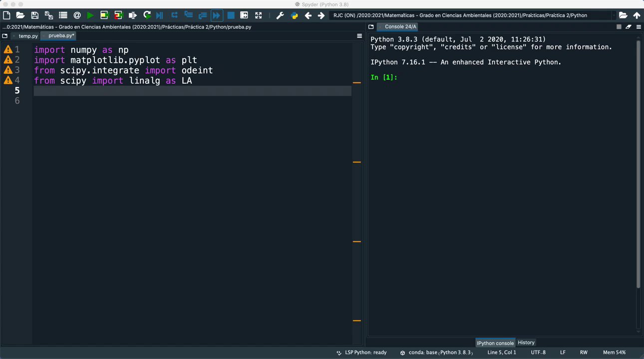Image resolution: width=644 pixels, height=359 pixels.
Task: Click the green Run file button
Action: pyautogui.click(x=90, y=15)
